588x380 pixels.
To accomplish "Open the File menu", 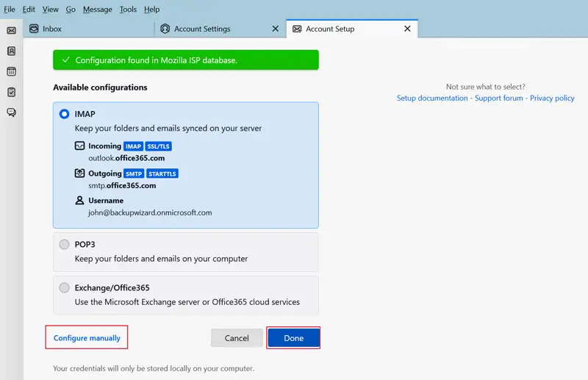I will pos(10,9).
